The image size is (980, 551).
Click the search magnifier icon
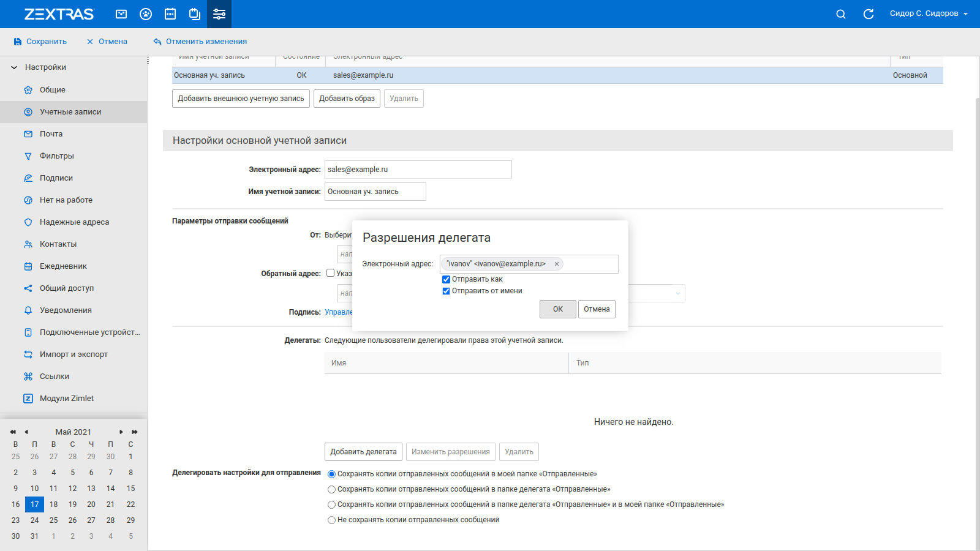841,14
